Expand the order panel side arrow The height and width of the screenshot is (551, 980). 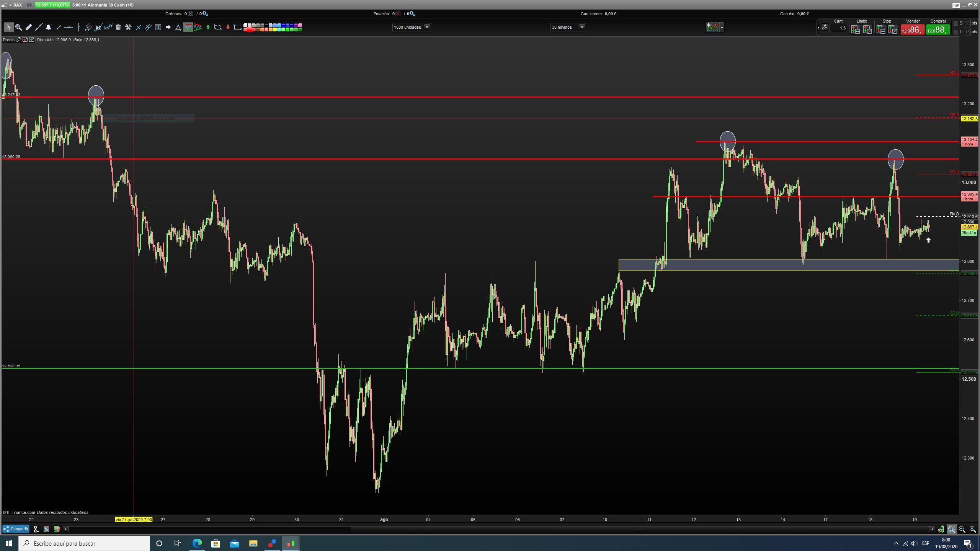tap(818, 28)
